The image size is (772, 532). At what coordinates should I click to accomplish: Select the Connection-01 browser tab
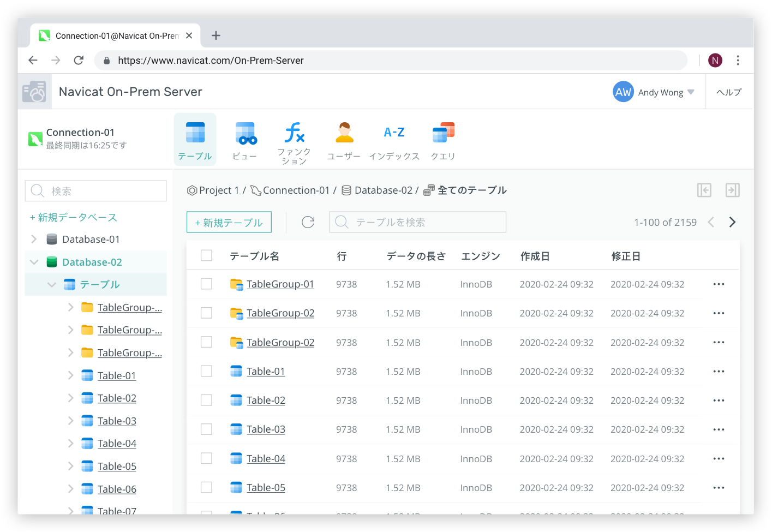click(115, 35)
